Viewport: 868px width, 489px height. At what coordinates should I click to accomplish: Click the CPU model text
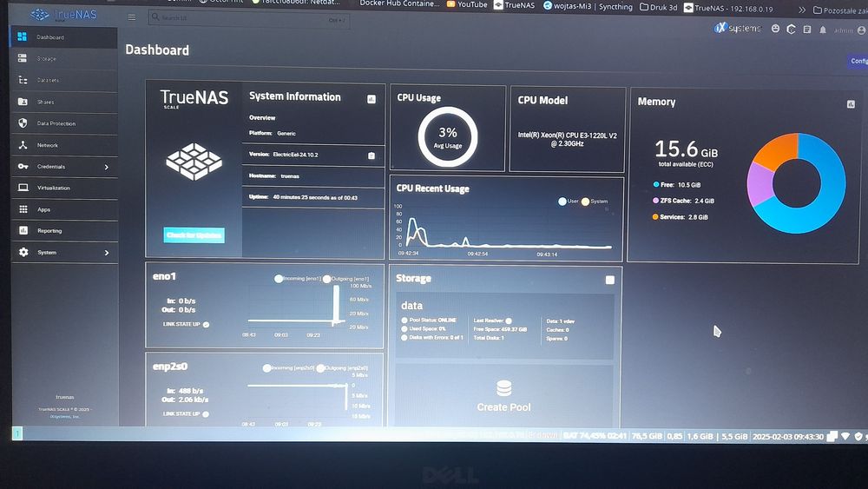click(567, 139)
